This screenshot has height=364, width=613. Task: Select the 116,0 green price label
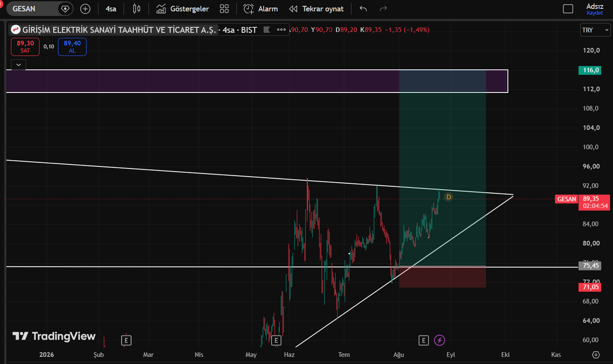[x=590, y=70]
